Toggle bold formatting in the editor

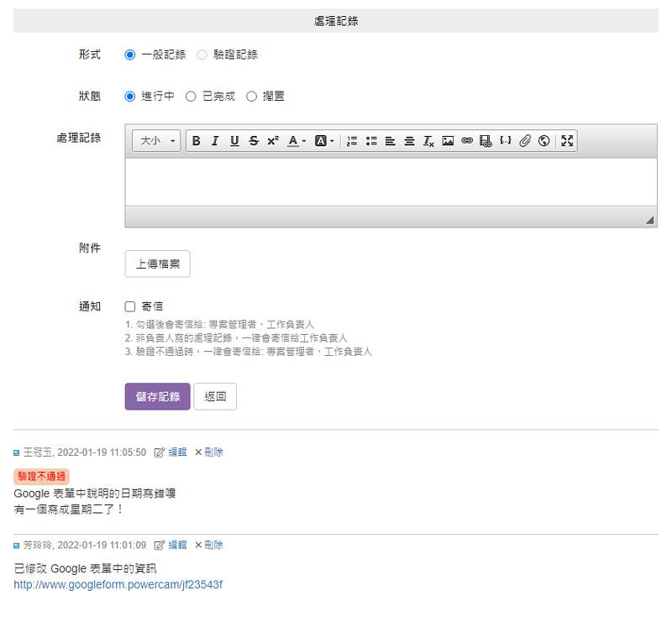point(196,141)
